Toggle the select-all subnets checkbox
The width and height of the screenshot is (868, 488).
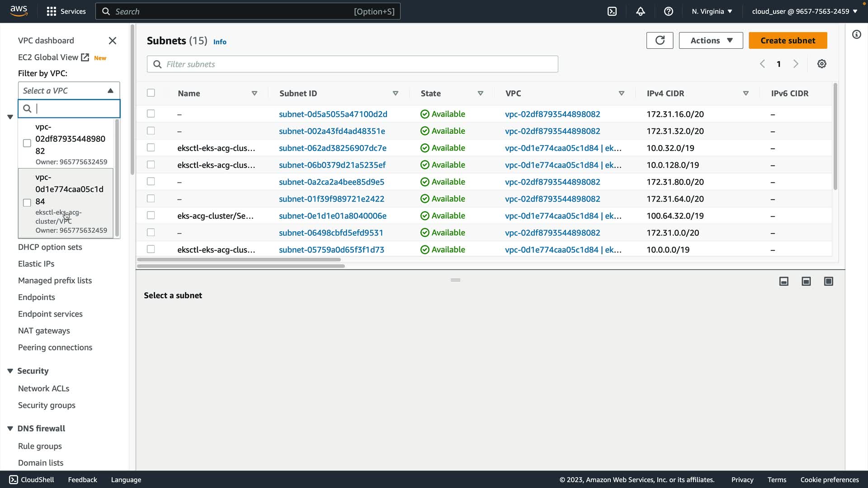point(151,93)
